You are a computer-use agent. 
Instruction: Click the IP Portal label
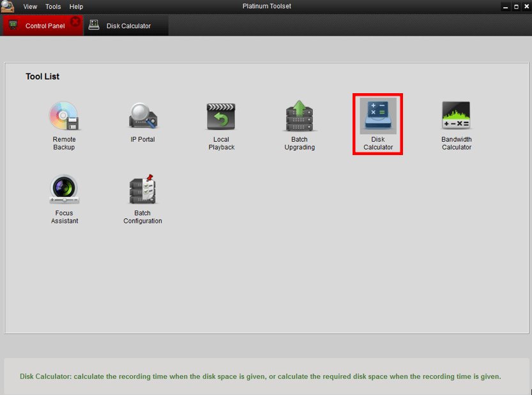(142, 139)
